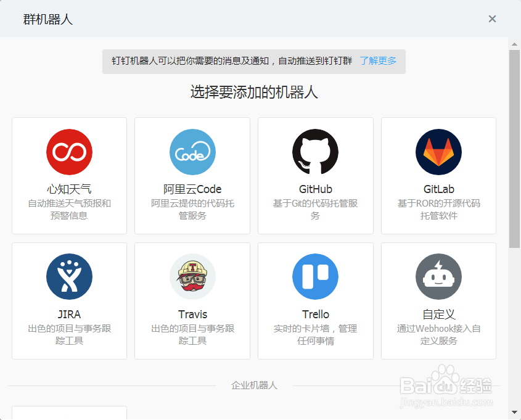
Task: Click description 自动推送天气预报和预警信息
Action: (x=69, y=209)
